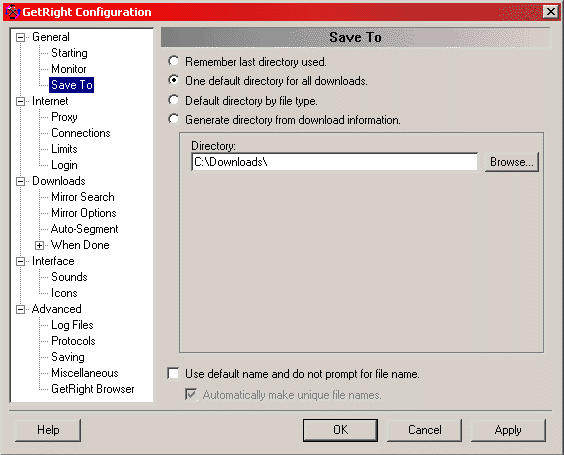Open Help for this dialog
This screenshot has height=455, width=564.
(x=48, y=430)
